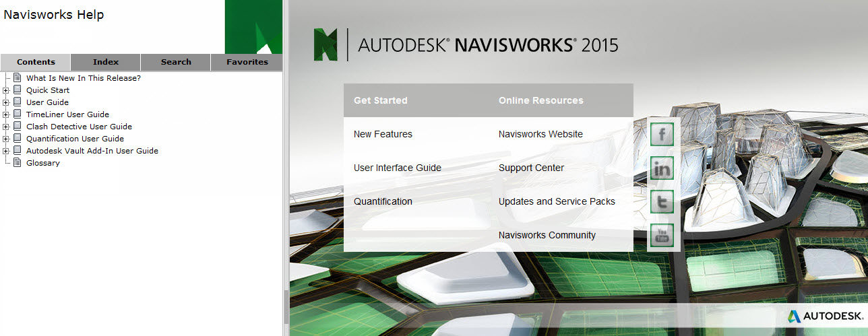The image size is (868, 336).
Task: Click the book icon beside Clash Detective User Guide
Action: (18, 127)
